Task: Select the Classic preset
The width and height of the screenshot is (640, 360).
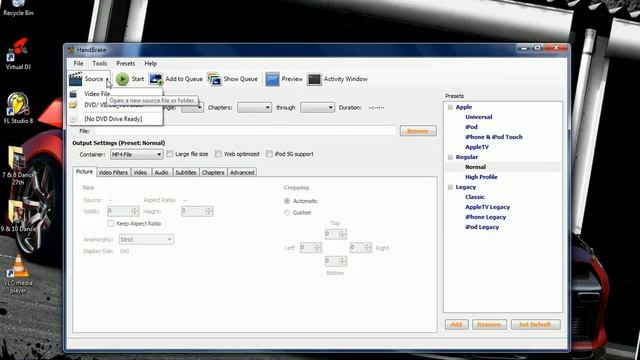Action: coord(475,197)
